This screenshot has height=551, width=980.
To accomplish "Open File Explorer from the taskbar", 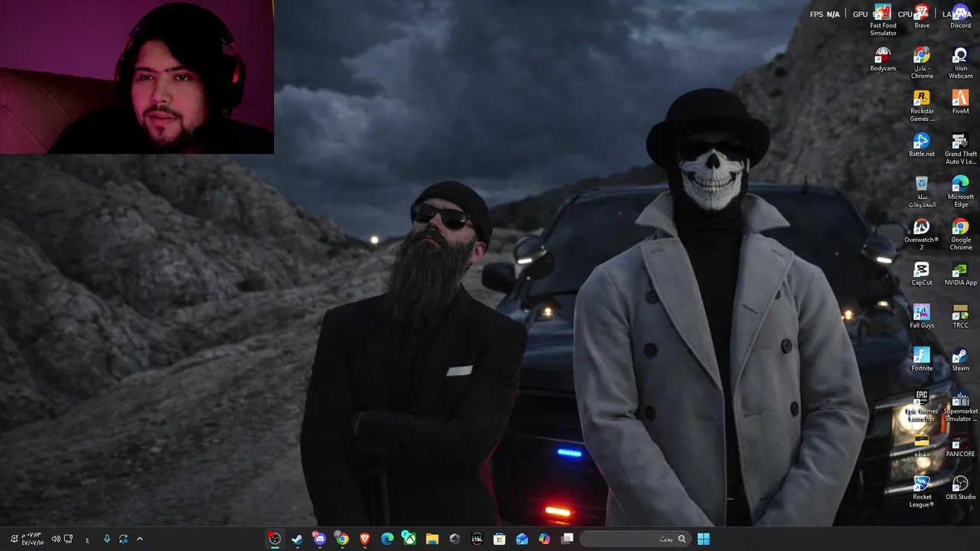I will coord(432,539).
